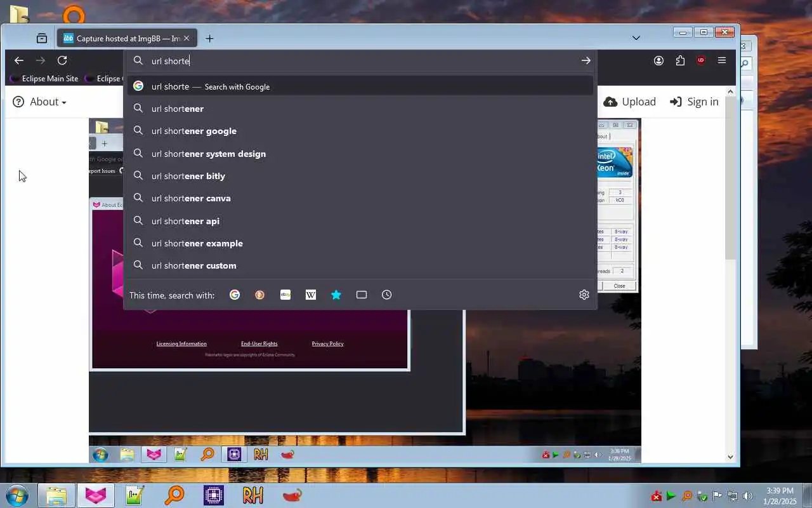Expand the About dropdown menu
Image resolution: width=812 pixels, height=508 pixels.
(40, 102)
